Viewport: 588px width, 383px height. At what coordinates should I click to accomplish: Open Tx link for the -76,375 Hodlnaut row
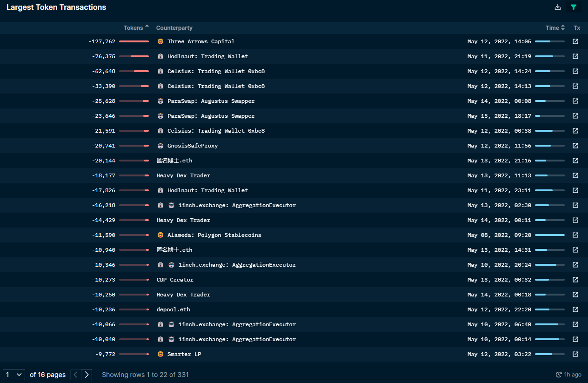[575, 56]
